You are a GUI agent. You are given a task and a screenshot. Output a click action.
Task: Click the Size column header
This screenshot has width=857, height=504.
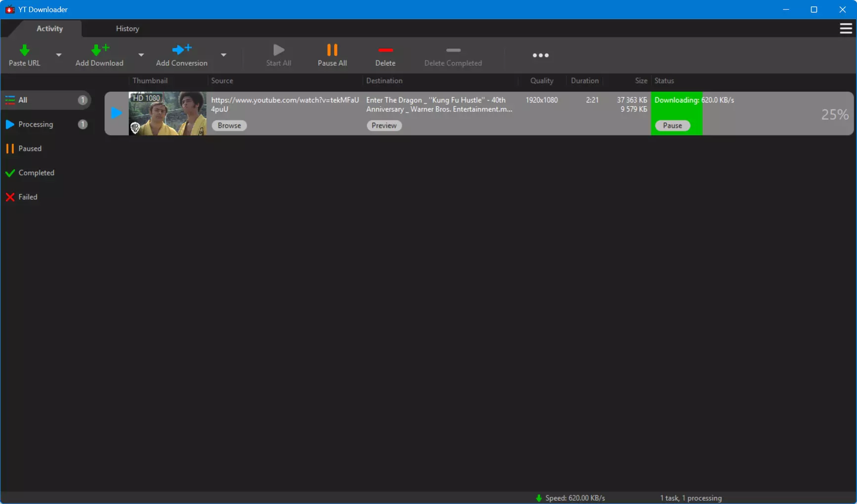pos(641,81)
